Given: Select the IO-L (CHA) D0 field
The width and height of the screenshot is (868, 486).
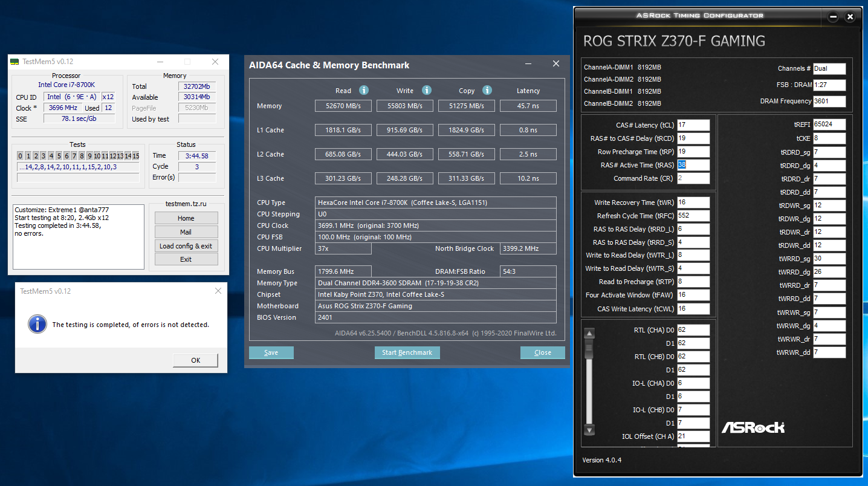Looking at the screenshot, I should coord(693,383).
